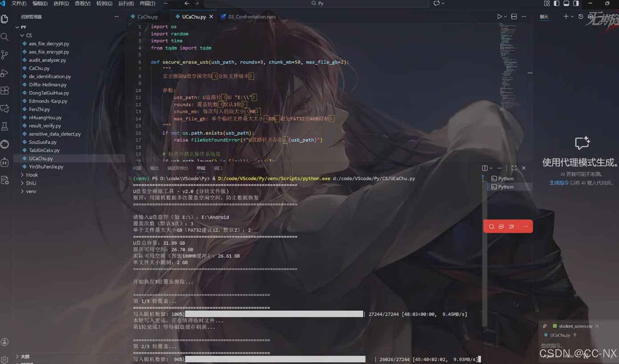Open the split terminal dropdown arrow

pos(491,168)
